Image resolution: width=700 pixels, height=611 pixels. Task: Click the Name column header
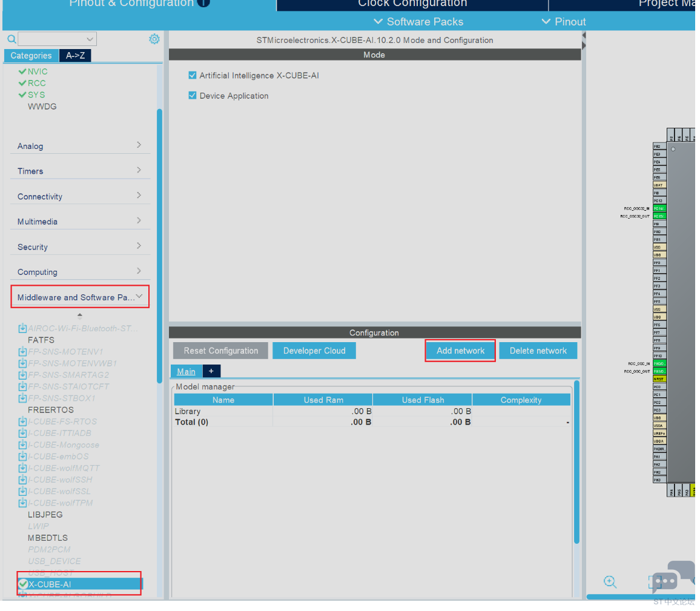[x=223, y=400]
